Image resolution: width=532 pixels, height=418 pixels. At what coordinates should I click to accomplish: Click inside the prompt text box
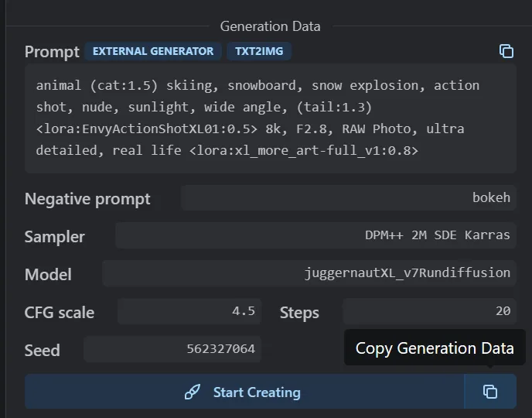pos(270,118)
